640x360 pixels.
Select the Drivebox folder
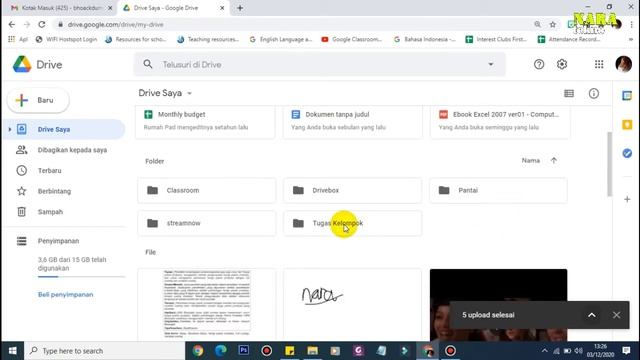353,190
